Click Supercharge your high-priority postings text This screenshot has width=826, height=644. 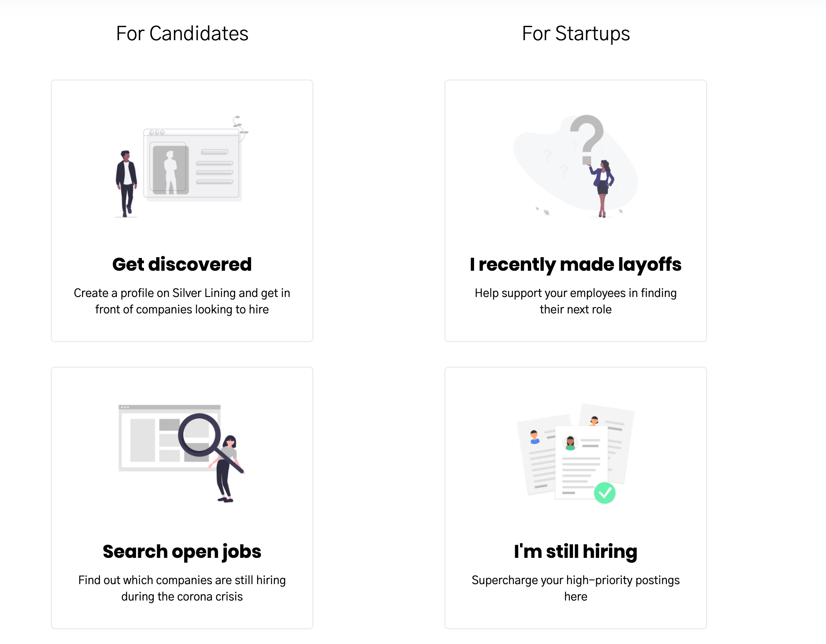[x=575, y=588]
